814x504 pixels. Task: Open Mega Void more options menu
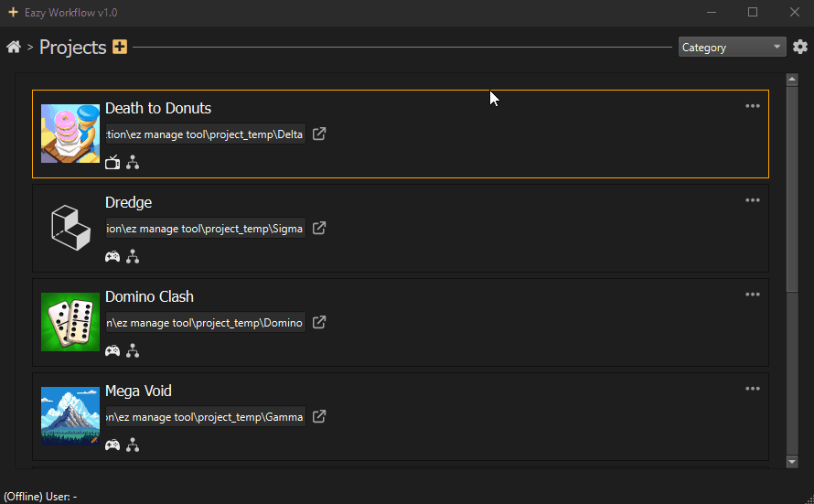pos(752,389)
